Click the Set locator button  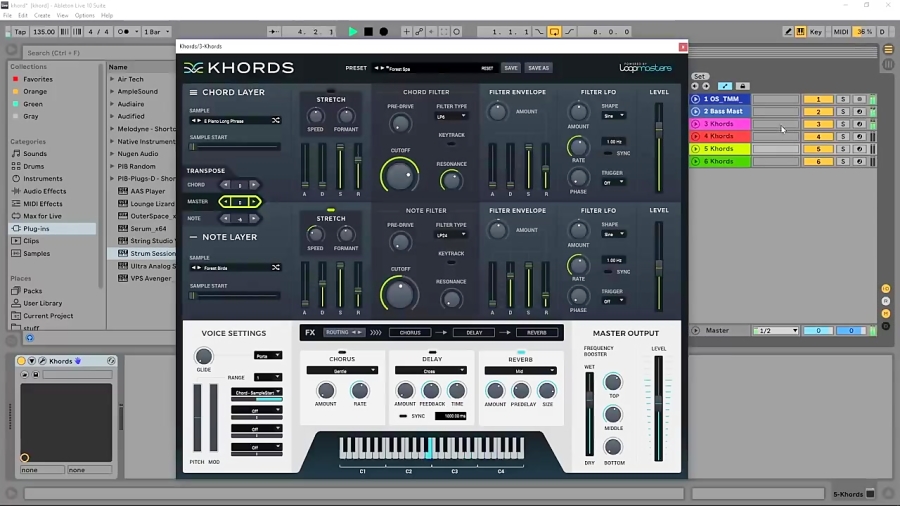pyautogui.click(x=699, y=76)
